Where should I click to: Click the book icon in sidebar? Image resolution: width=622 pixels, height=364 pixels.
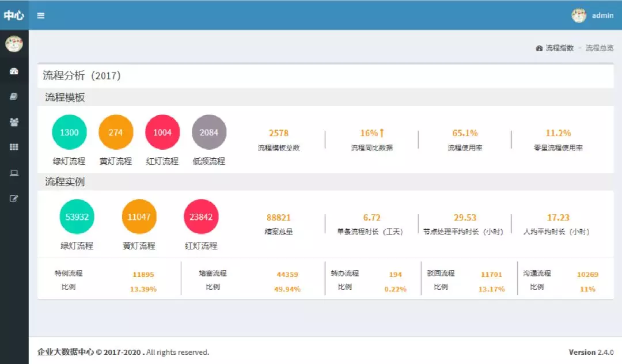tap(14, 97)
